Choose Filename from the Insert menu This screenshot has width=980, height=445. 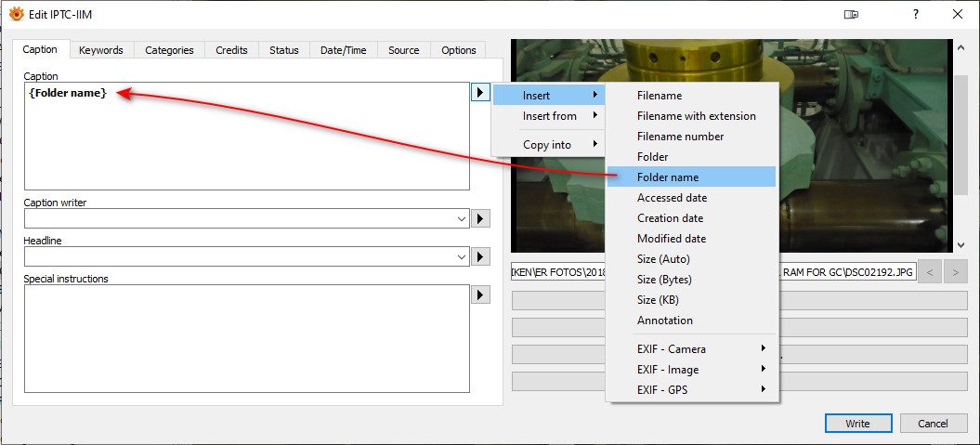pyautogui.click(x=692, y=96)
